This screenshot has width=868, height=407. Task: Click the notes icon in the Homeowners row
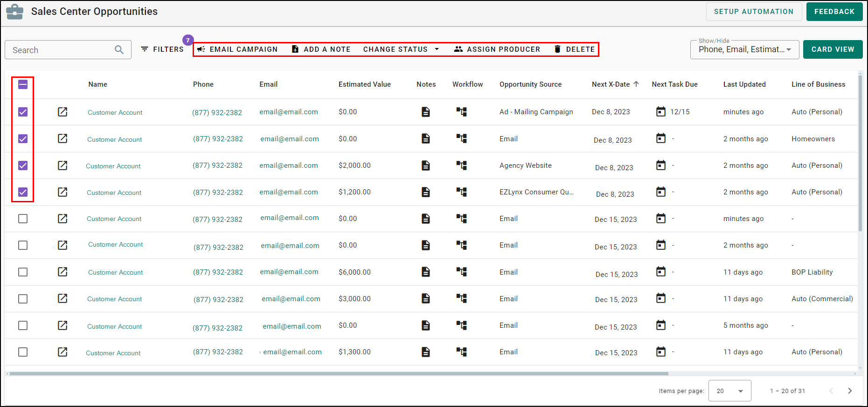(426, 138)
